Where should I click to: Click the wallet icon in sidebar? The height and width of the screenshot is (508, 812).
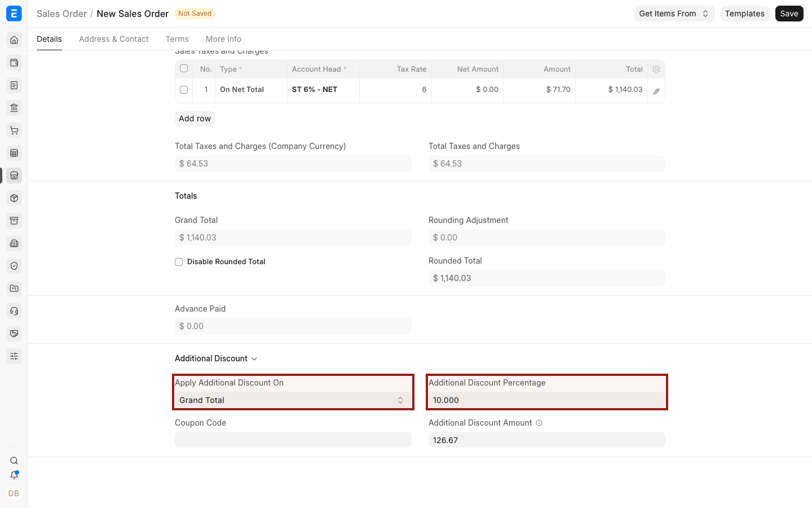coord(14,63)
